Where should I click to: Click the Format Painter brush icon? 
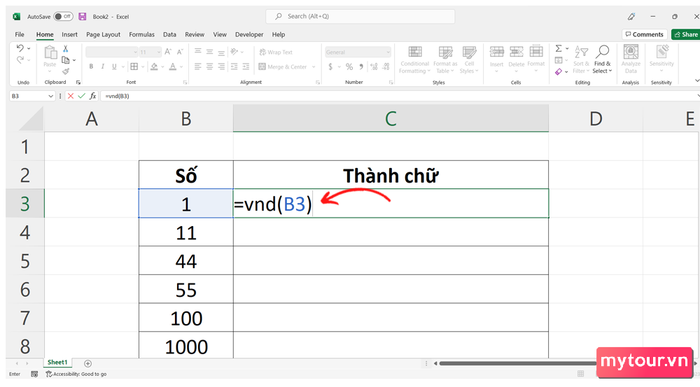click(66, 71)
